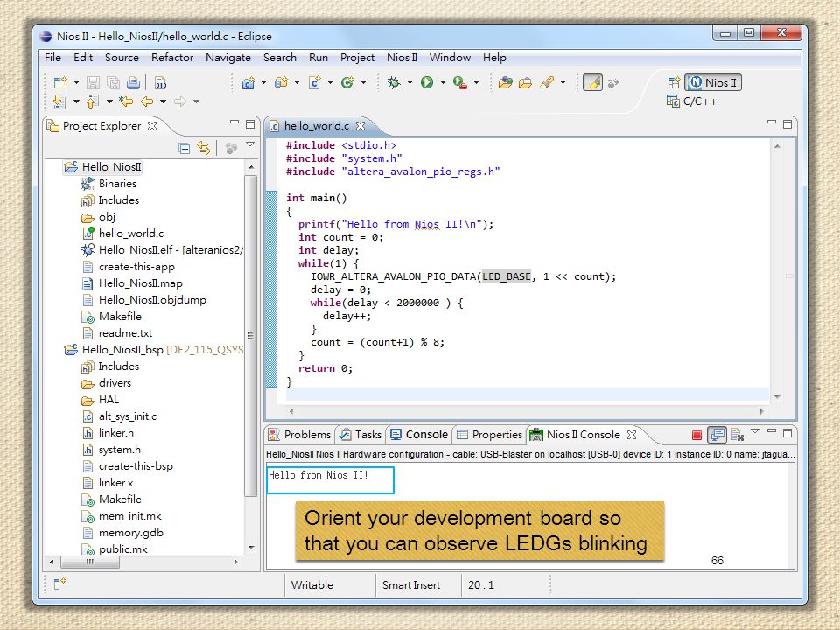Click the Open Perspective icon
Image resolution: width=840 pixels, height=630 pixels.
(674, 82)
